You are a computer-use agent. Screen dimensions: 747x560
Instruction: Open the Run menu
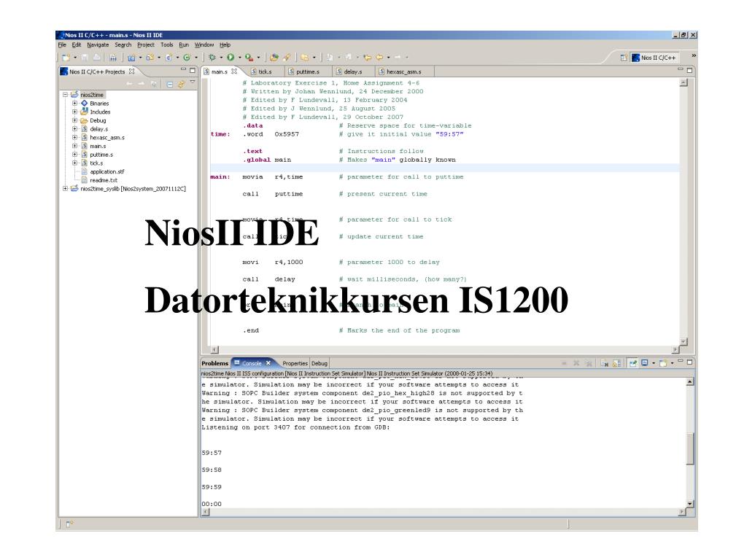184,44
